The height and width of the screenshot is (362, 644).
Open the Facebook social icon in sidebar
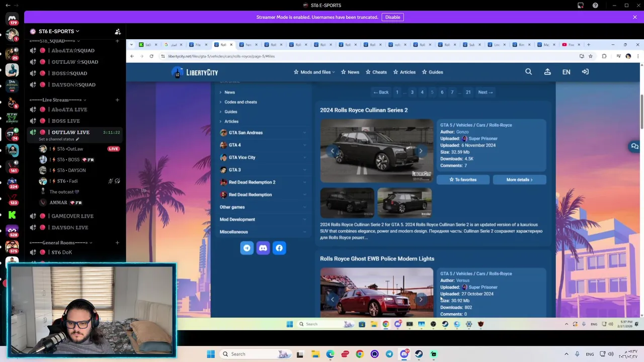[279, 248]
